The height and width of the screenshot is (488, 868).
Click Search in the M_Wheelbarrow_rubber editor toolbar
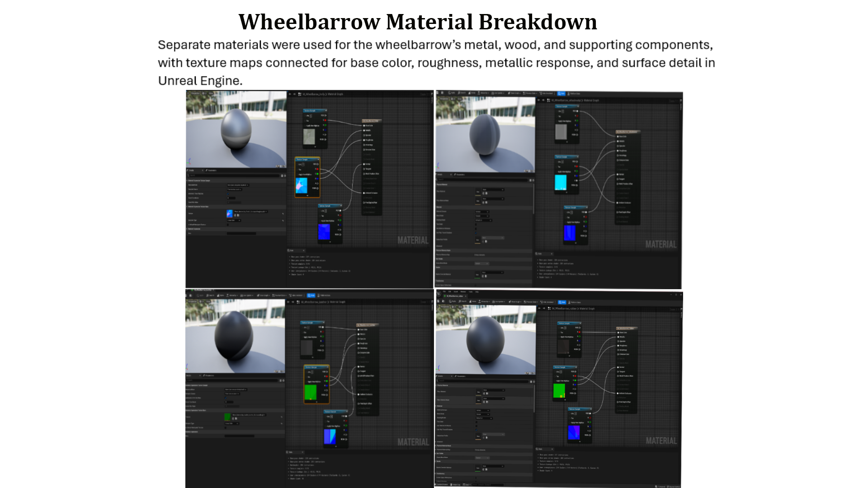(462, 301)
